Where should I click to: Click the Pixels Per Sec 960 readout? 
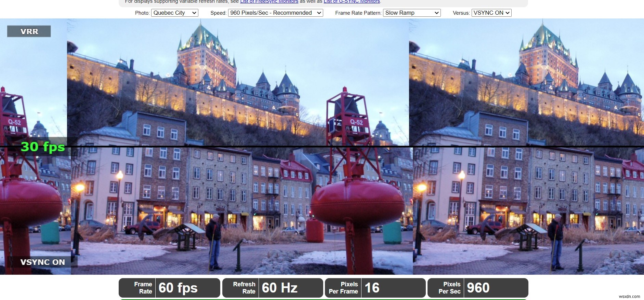pos(477,288)
